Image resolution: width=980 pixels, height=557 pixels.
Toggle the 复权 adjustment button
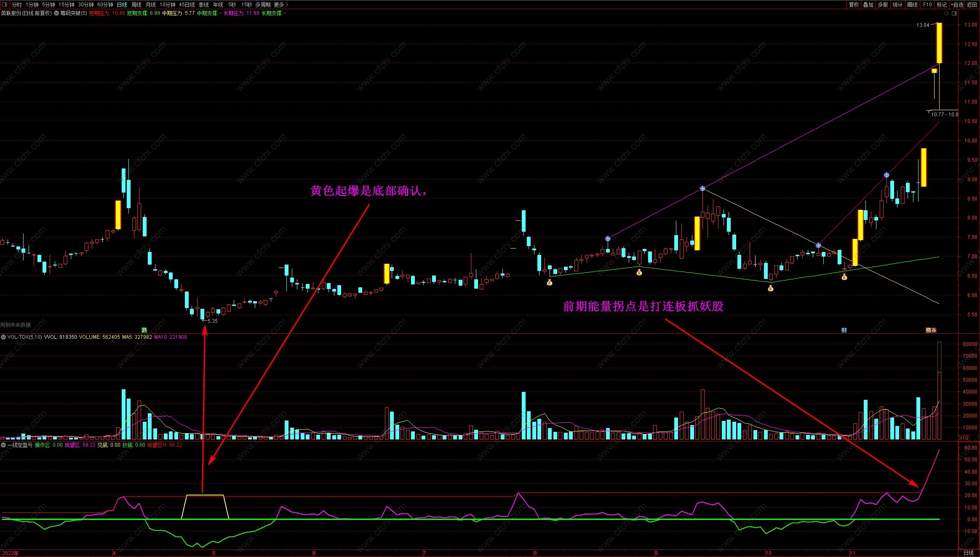pos(854,5)
